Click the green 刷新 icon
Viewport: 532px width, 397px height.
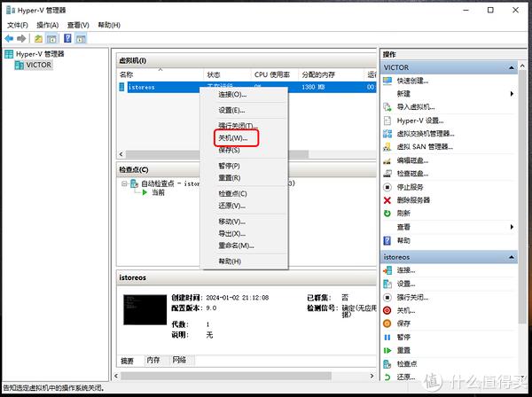coord(387,214)
